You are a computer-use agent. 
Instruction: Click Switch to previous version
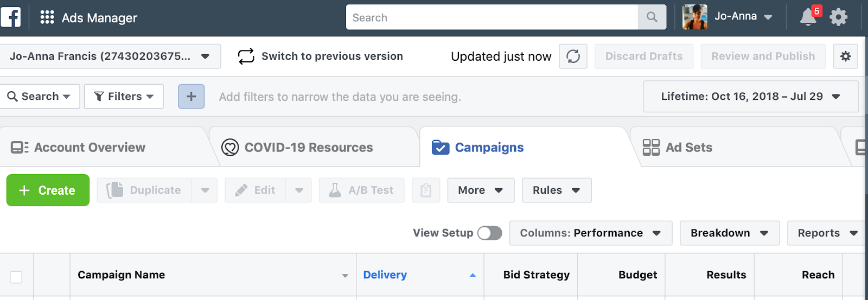321,56
